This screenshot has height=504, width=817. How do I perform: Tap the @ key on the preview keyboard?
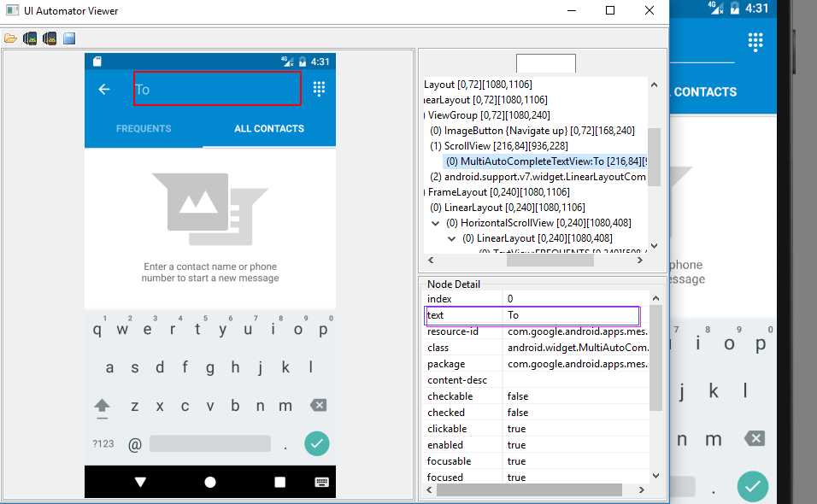(x=135, y=444)
